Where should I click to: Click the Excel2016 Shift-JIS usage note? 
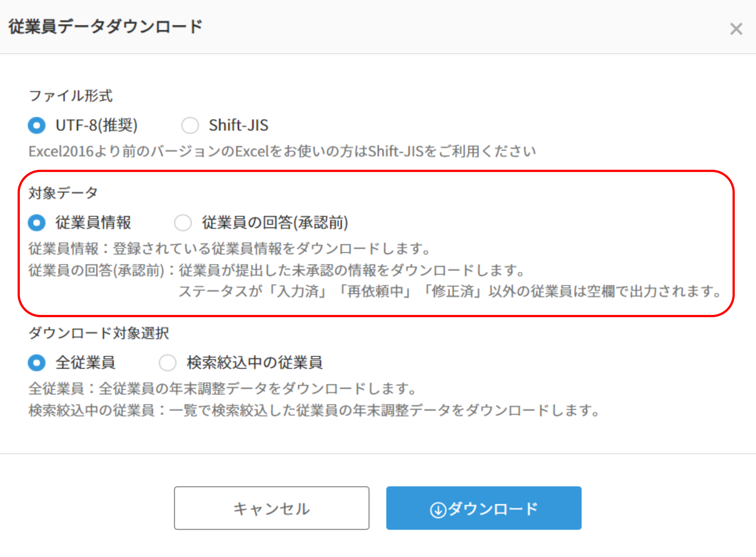282,151
